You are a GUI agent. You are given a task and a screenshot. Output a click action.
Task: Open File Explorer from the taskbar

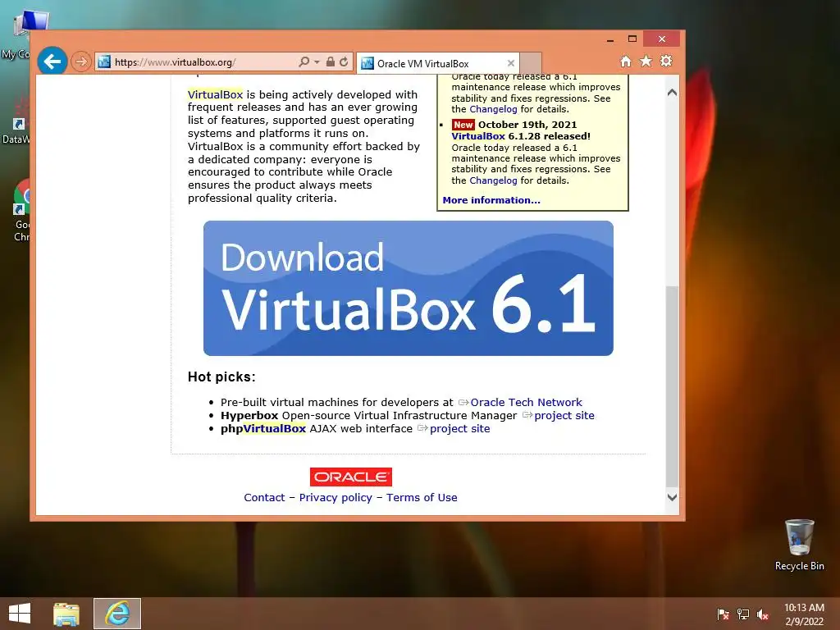click(66, 614)
